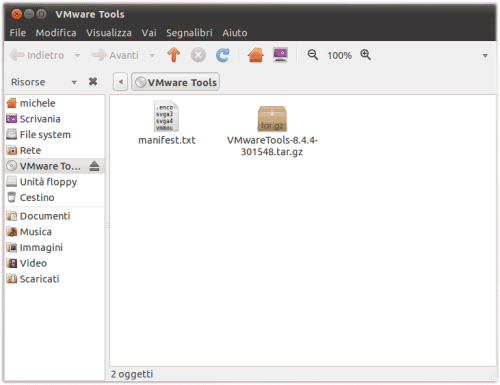Open the Computer icon in toolbar
The height and width of the screenshot is (385, 500).
coord(280,55)
